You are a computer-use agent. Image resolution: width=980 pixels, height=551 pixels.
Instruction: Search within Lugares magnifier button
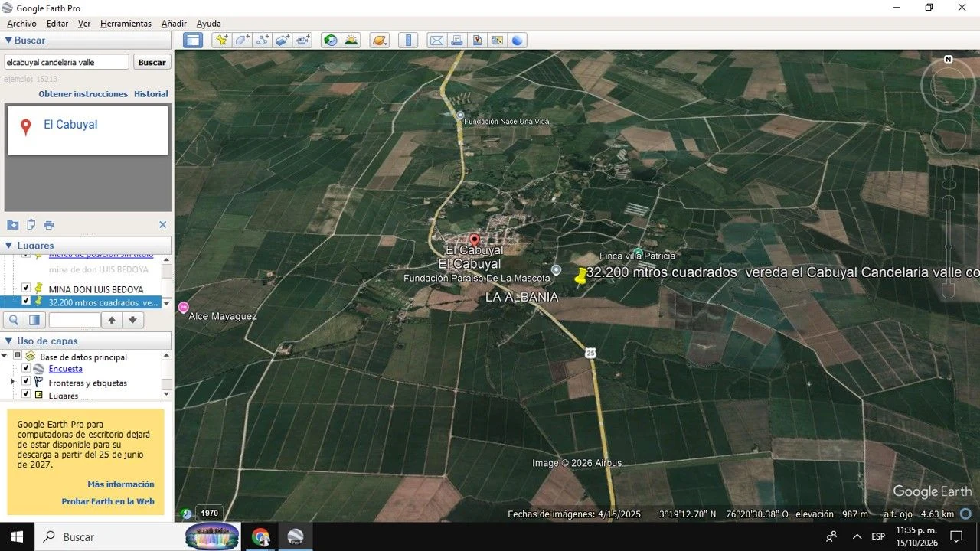coord(14,320)
